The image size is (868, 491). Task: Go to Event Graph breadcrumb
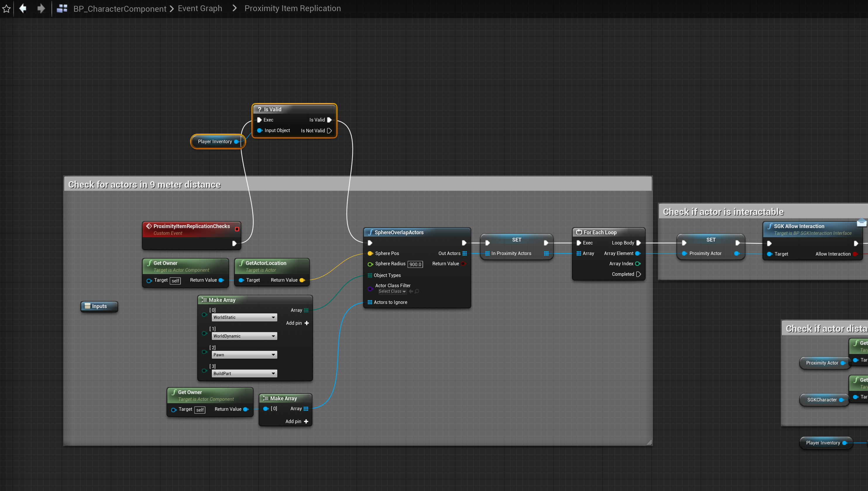(200, 8)
